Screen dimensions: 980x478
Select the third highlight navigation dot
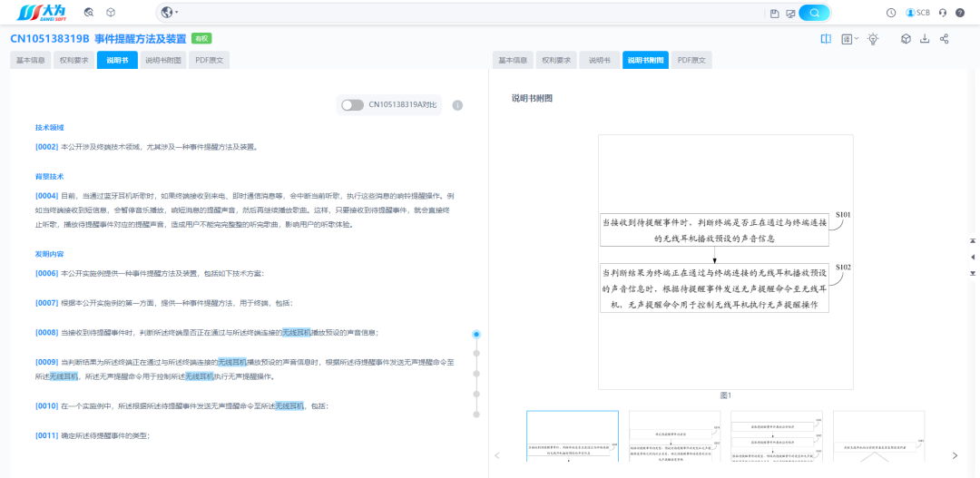click(x=476, y=374)
